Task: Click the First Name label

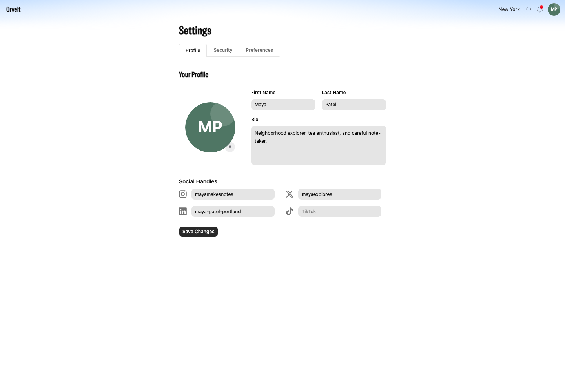Action: point(263,93)
